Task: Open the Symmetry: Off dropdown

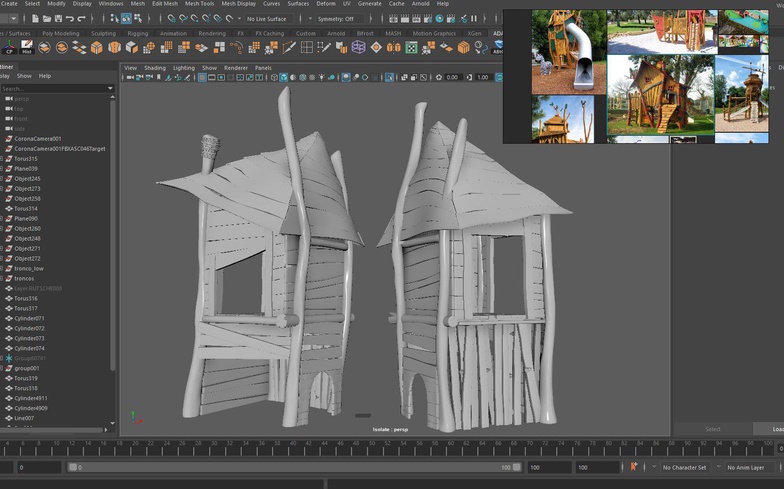Action: coord(337,18)
